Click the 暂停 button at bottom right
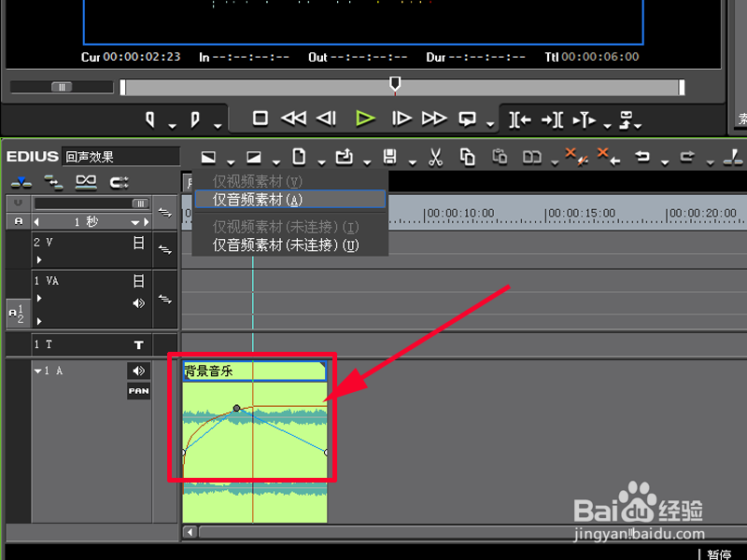The image size is (747, 560). click(x=719, y=553)
